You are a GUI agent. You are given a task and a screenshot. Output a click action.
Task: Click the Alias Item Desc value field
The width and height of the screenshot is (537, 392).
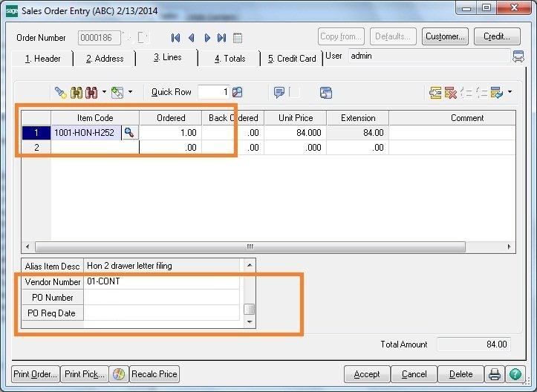click(162, 266)
